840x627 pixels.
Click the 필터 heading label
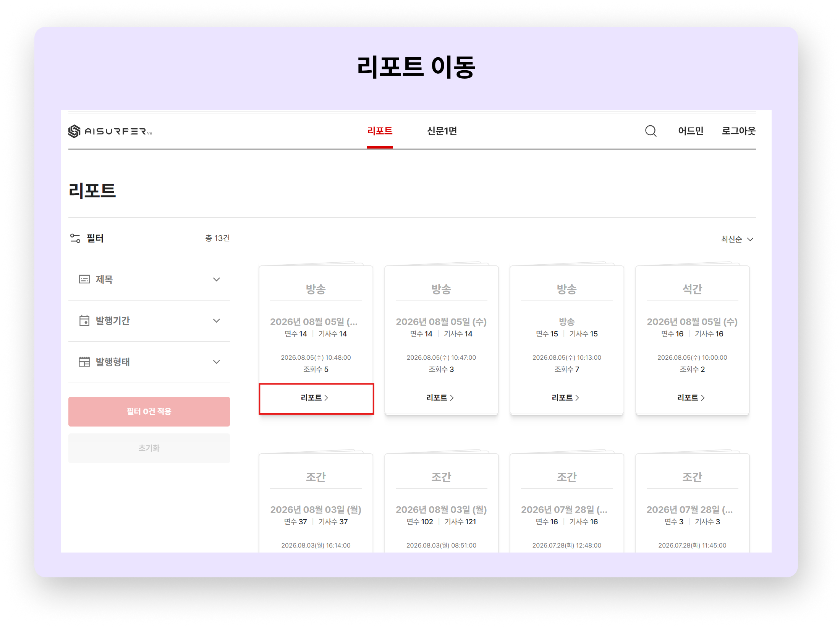point(95,238)
